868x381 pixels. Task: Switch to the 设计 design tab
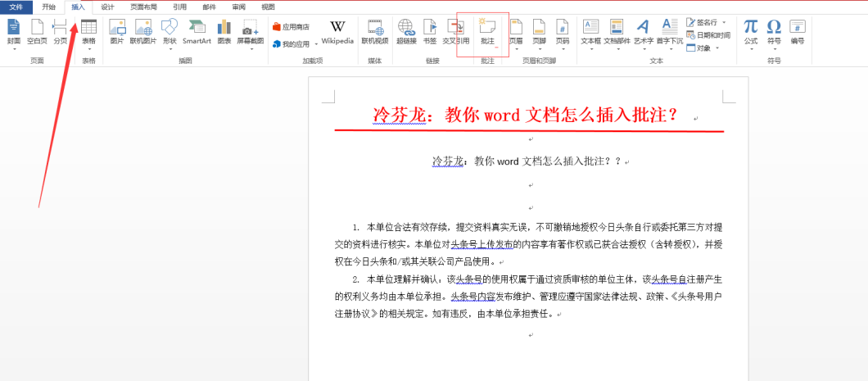tap(107, 7)
